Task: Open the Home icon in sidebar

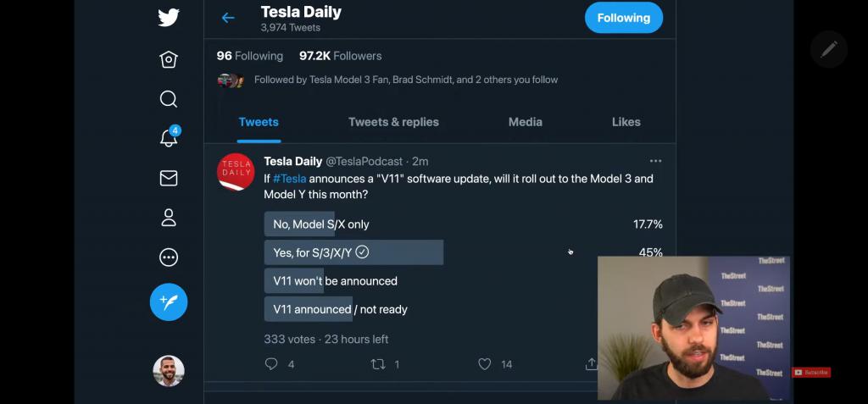Action: click(x=169, y=59)
